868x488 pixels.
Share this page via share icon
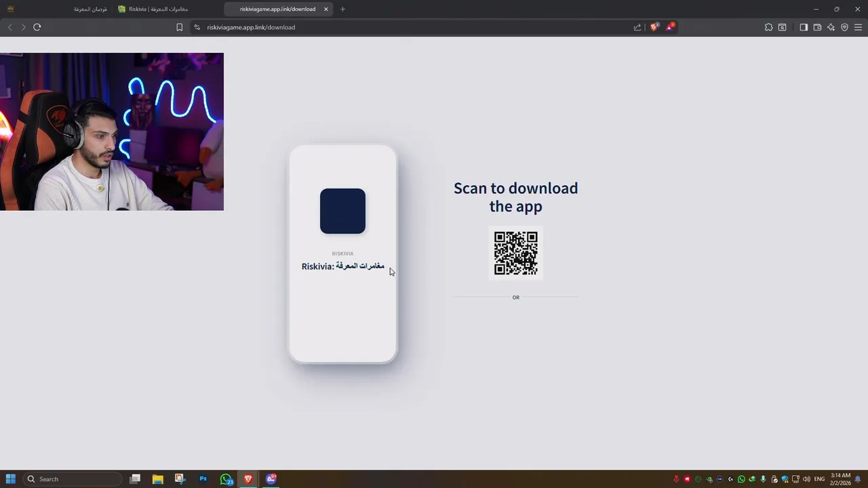[x=637, y=27]
